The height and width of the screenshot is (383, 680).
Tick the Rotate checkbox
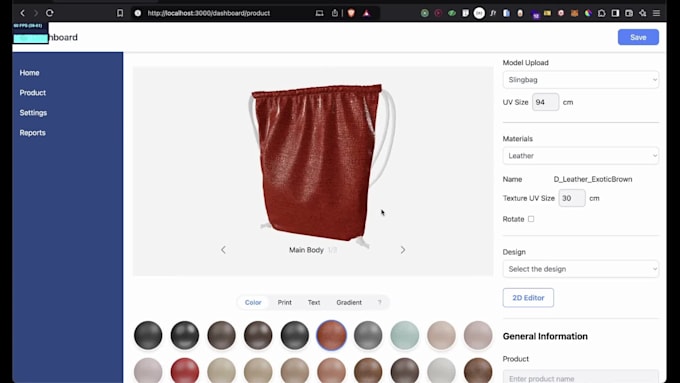[531, 219]
